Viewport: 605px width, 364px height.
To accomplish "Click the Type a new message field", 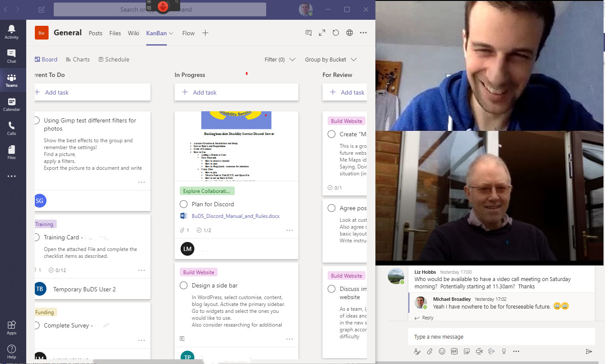I will [501, 336].
